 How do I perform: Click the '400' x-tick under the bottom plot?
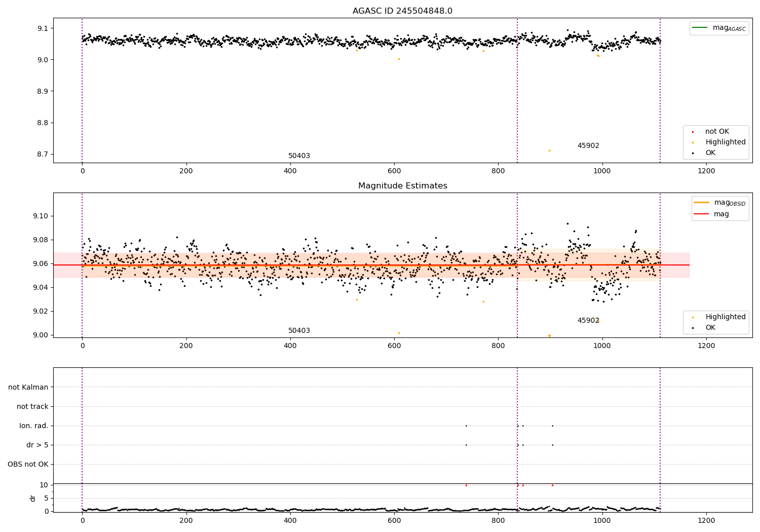click(x=290, y=520)
